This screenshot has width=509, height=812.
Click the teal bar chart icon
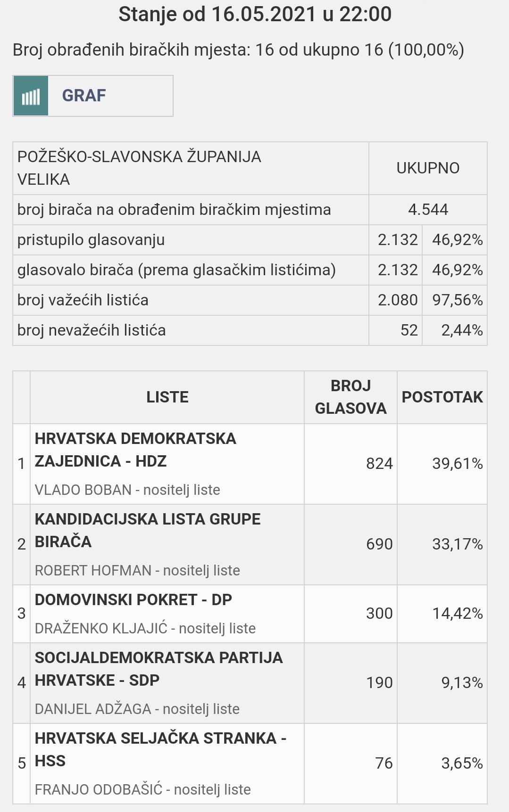[x=31, y=96]
